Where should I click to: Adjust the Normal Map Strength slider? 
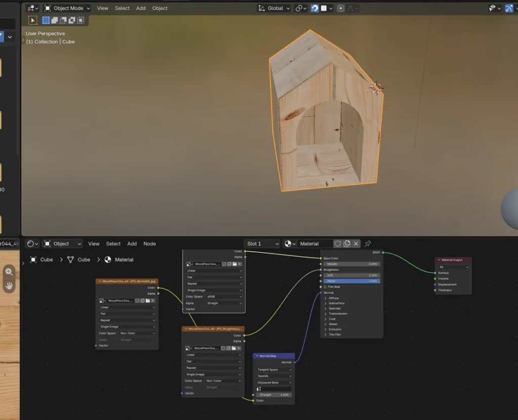coord(274,395)
